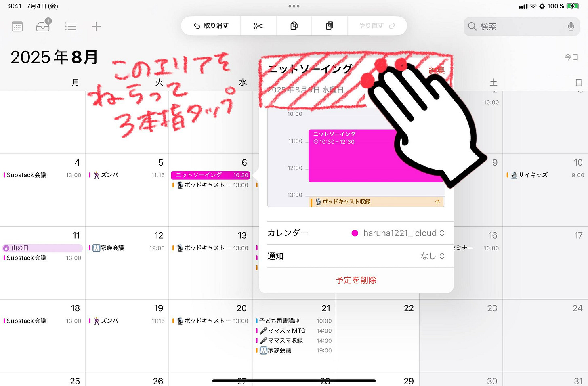Open 子ども司書講座 event on the 21st
Viewport: 588px width, 386px height.
294,321
